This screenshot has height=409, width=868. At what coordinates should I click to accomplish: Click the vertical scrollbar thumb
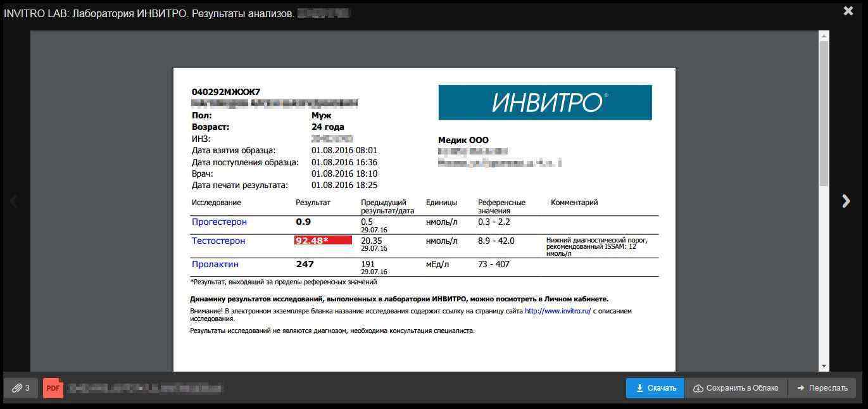pos(824,114)
